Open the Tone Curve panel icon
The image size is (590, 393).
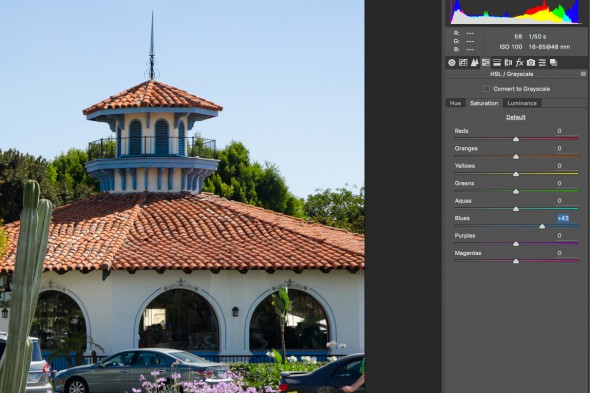[463, 62]
